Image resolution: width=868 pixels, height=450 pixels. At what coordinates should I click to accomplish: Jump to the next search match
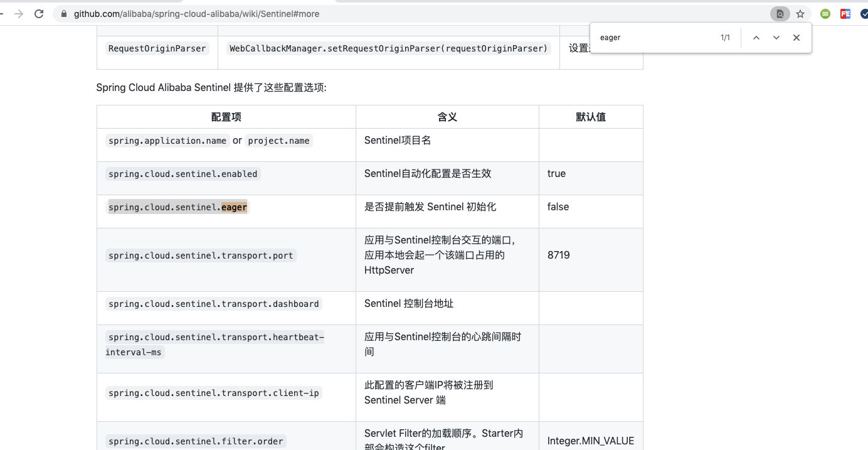pyautogui.click(x=776, y=38)
